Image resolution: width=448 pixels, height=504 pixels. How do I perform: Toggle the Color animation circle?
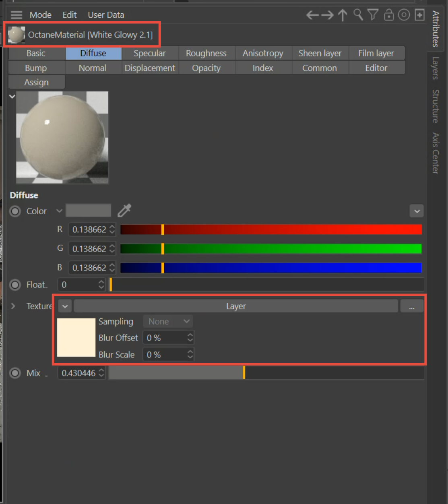pyautogui.click(x=15, y=211)
